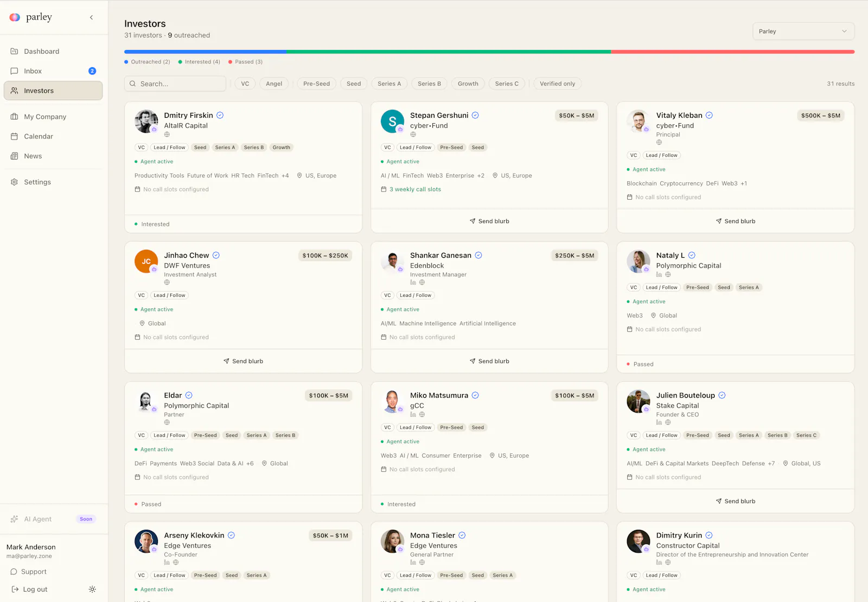Toggle the Series A filter chip
This screenshot has width=868, height=602.
click(x=389, y=84)
